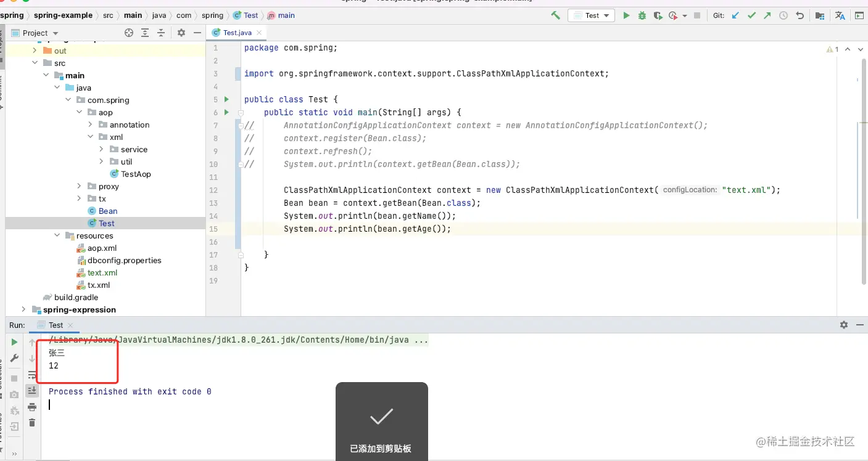Toggle soft-wrap in the console
868x461 pixels.
tap(32, 375)
